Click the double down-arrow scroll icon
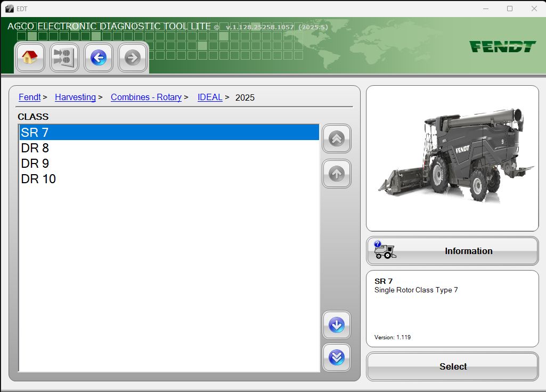 pos(336,357)
